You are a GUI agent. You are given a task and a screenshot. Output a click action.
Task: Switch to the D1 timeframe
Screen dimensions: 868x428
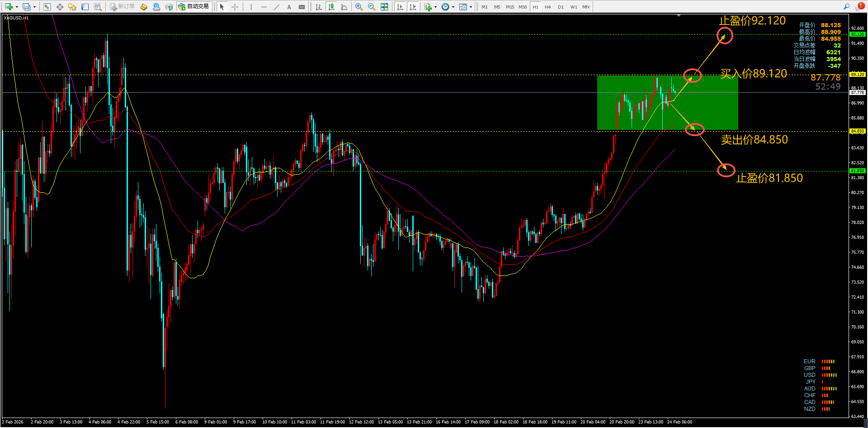click(561, 7)
